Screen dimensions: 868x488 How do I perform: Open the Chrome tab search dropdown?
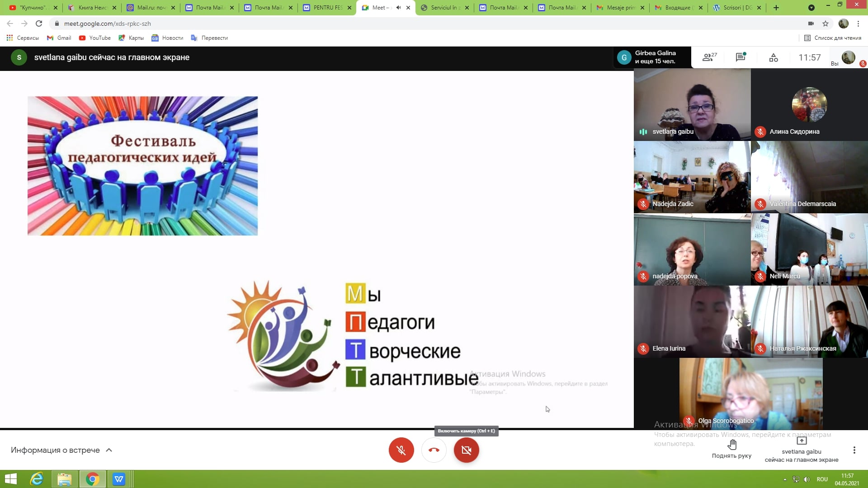(x=811, y=8)
